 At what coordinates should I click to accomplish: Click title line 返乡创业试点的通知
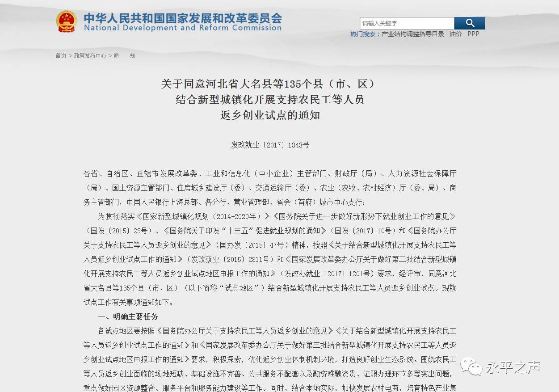270,115
